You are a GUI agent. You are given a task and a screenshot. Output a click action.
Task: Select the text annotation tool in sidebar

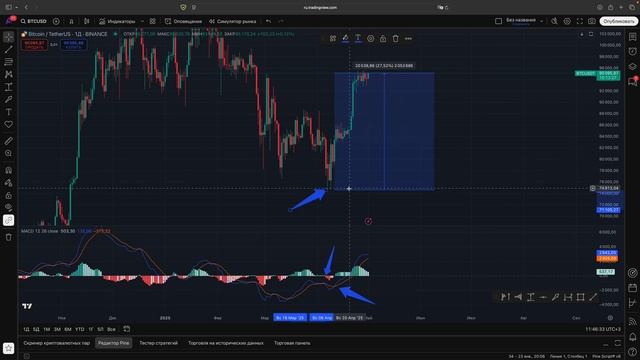click(x=9, y=112)
